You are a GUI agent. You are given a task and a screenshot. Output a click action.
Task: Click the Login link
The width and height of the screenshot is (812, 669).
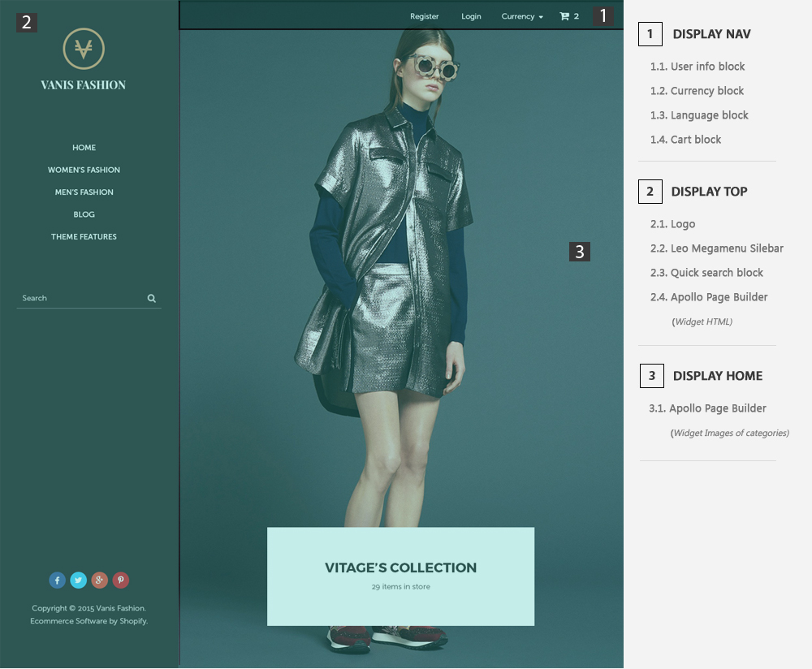click(471, 16)
